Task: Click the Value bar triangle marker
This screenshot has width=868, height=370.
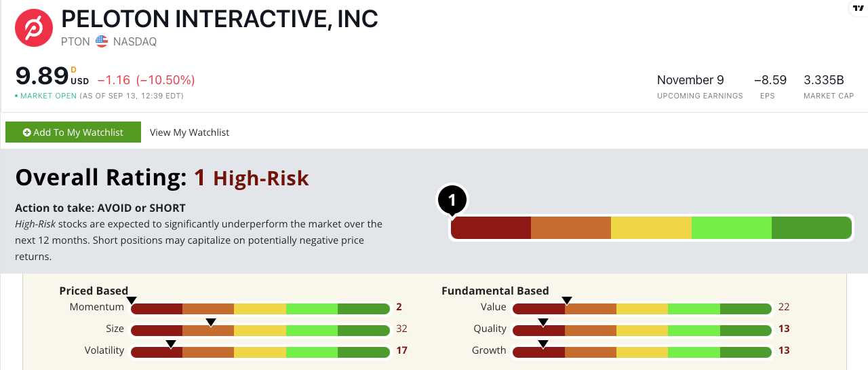Action: [567, 300]
